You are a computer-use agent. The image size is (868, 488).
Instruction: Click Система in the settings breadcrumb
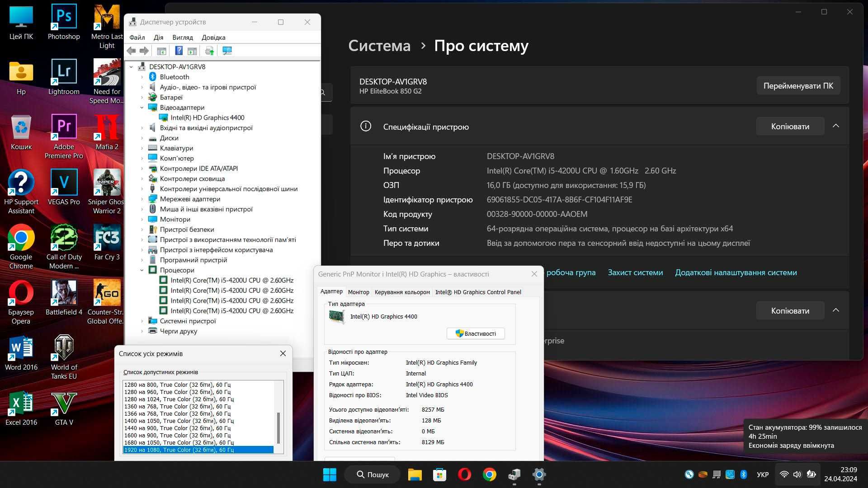[x=379, y=46]
